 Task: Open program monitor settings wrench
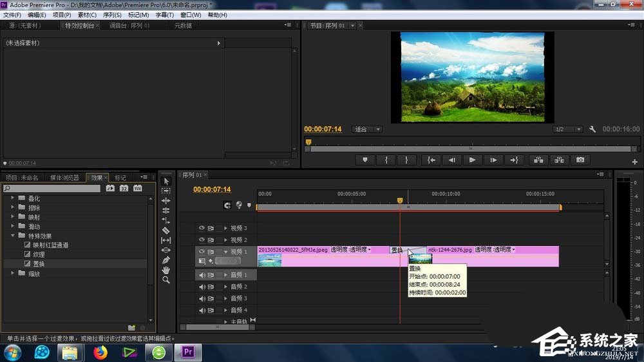click(592, 129)
